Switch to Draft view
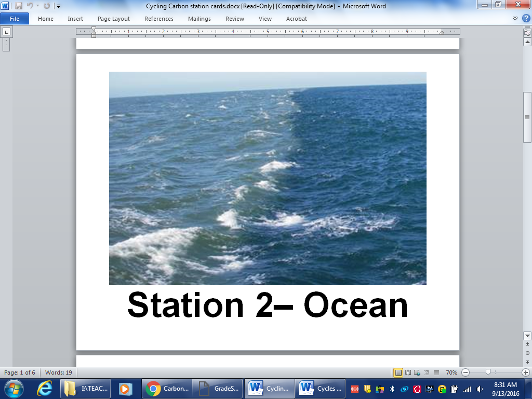The width and height of the screenshot is (532, 399). (x=436, y=373)
